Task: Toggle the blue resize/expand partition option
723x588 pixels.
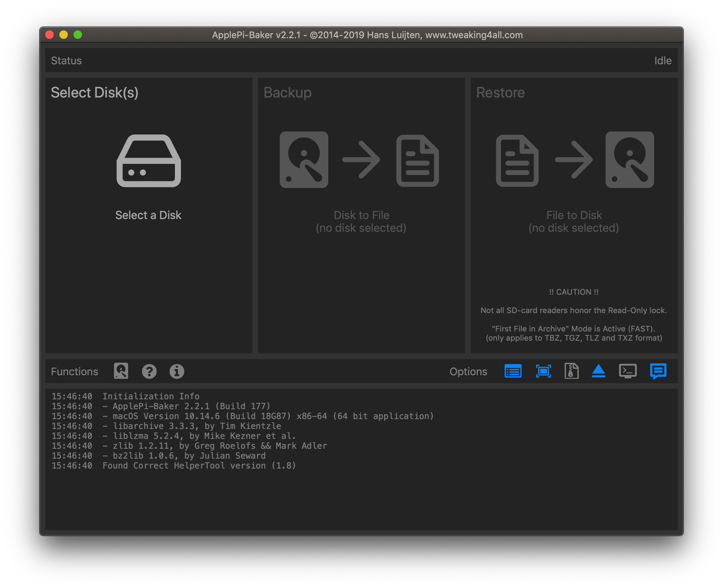Action: (x=543, y=371)
